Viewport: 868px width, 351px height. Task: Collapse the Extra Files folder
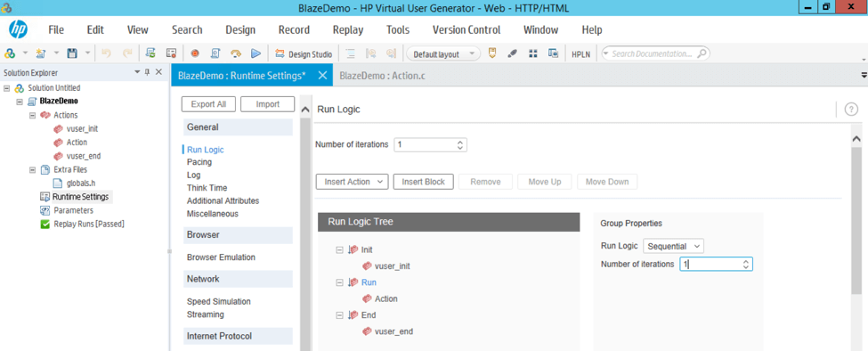point(32,169)
